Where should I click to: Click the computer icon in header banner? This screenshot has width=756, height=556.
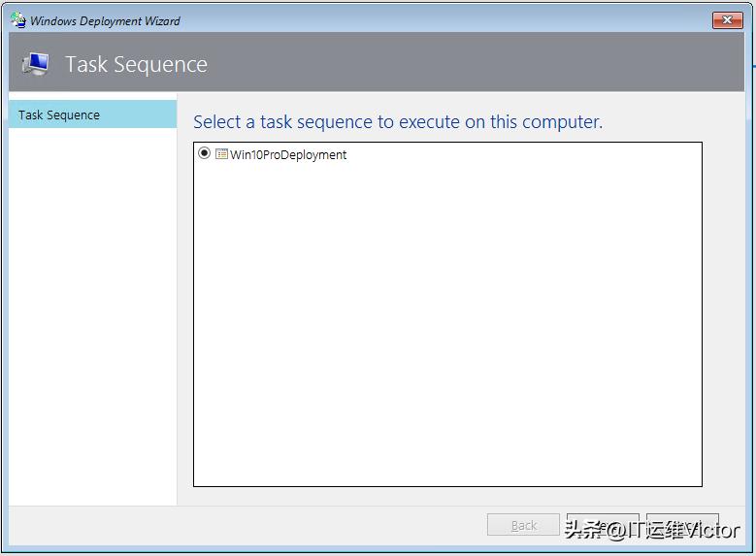(x=37, y=64)
